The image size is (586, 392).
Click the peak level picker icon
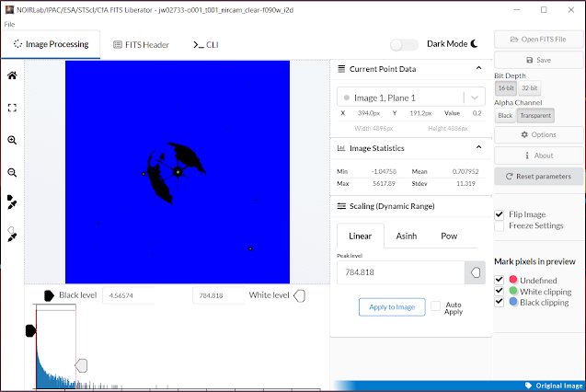(x=475, y=272)
